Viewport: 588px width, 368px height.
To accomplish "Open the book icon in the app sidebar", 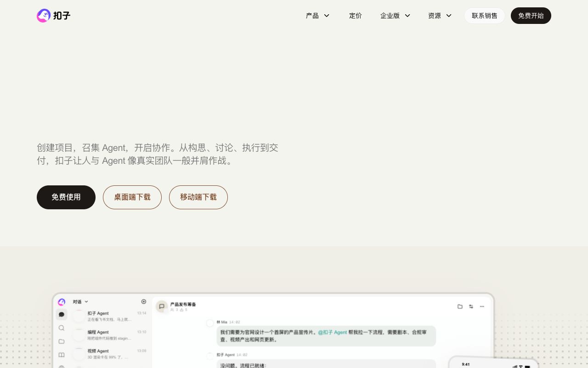I will pos(62,355).
